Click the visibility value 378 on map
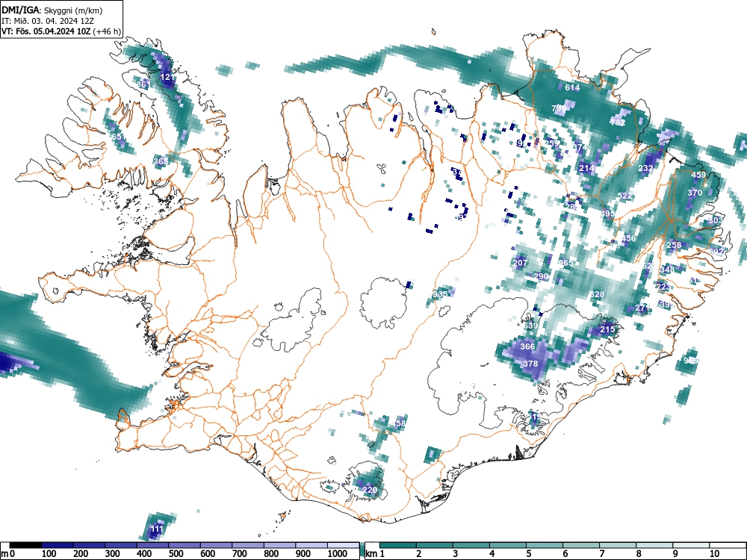The width and height of the screenshot is (747, 560). pos(530,364)
